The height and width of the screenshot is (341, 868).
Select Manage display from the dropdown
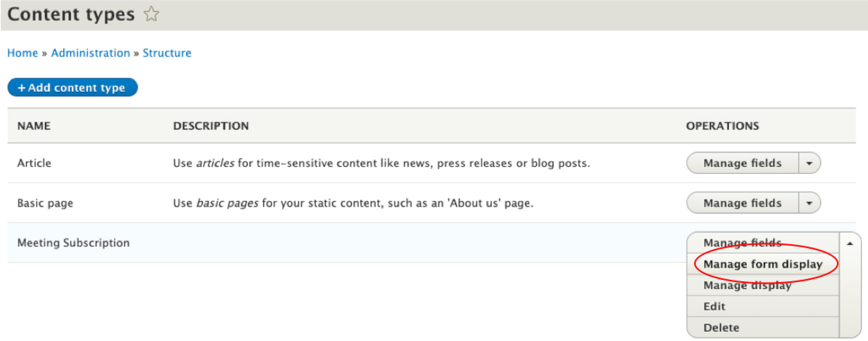tap(747, 285)
